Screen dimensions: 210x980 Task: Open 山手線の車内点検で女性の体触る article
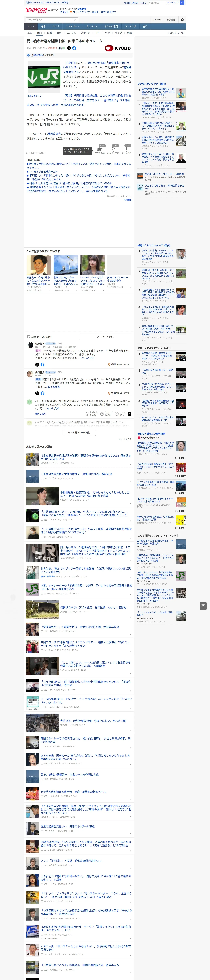coord(76,474)
